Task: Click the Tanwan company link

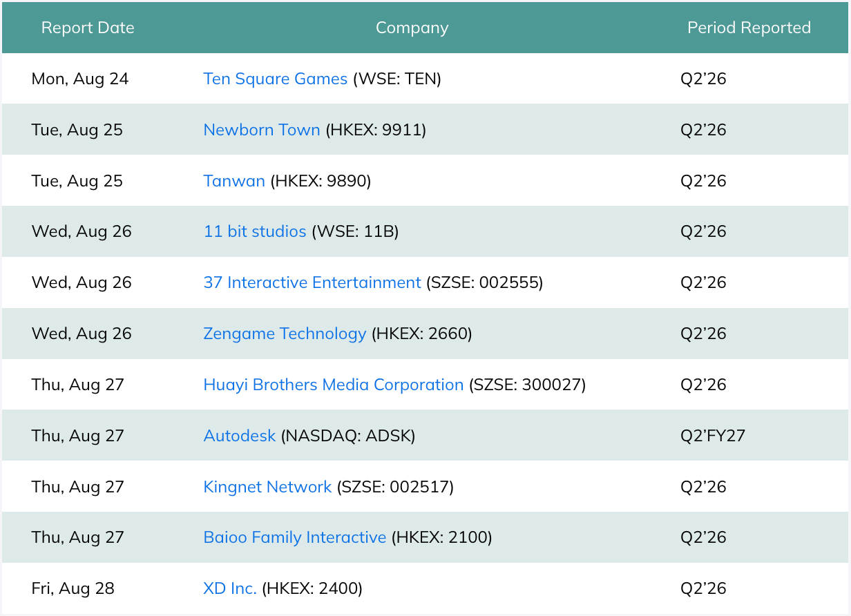Action: (234, 181)
